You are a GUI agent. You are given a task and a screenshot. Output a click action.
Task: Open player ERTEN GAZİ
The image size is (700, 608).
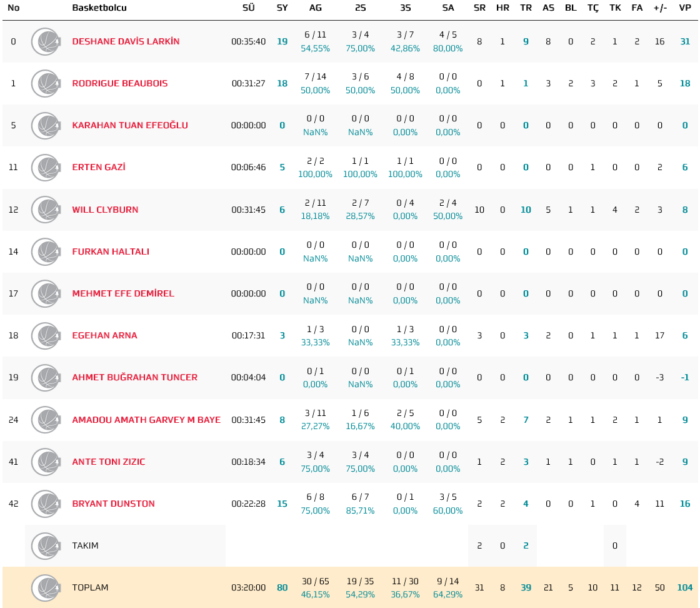(x=99, y=168)
